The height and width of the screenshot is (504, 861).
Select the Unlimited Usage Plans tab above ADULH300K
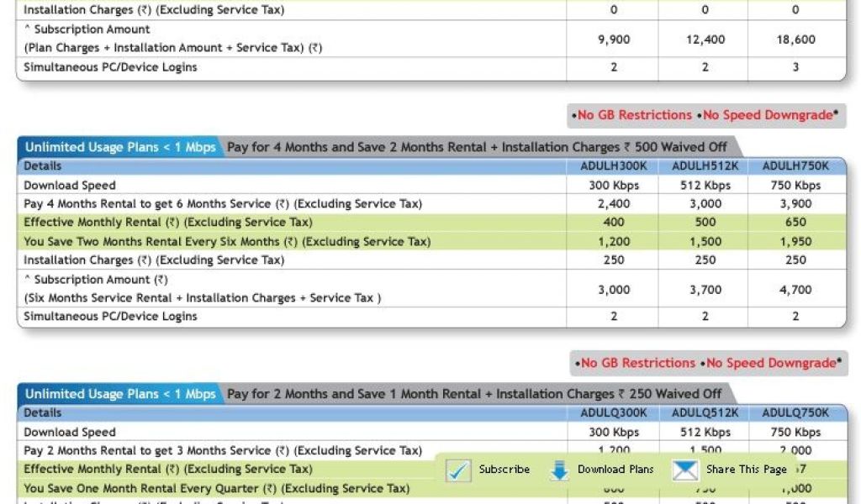(x=120, y=147)
